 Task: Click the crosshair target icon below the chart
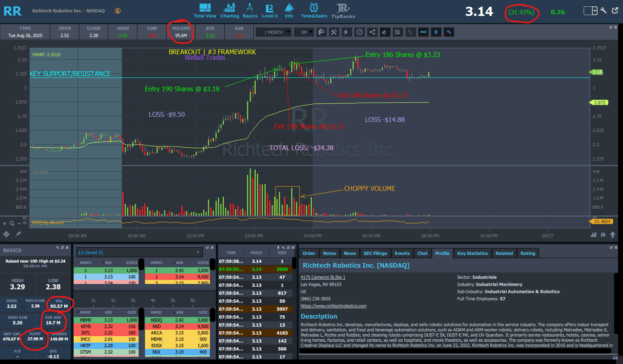(6, 234)
